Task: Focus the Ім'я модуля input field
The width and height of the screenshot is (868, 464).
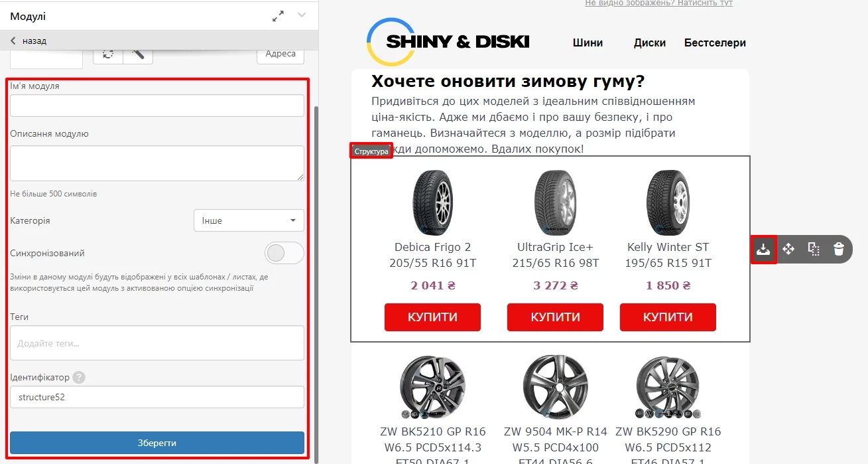Action: pyautogui.click(x=157, y=106)
